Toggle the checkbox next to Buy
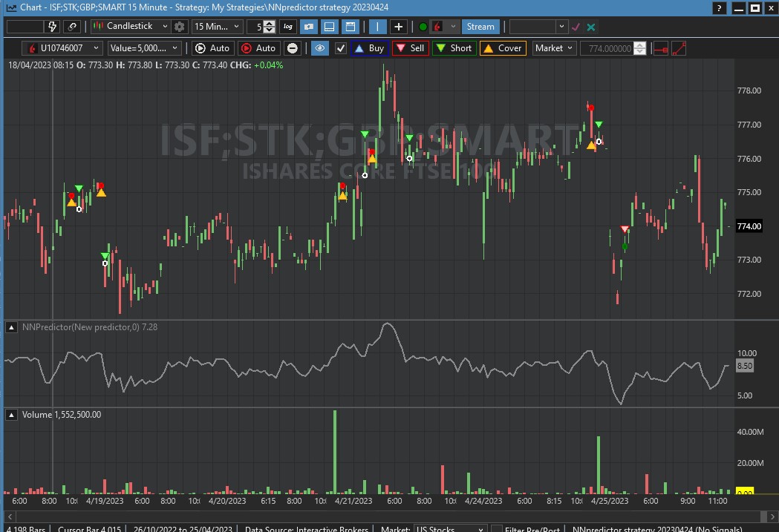 pyautogui.click(x=341, y=48)
